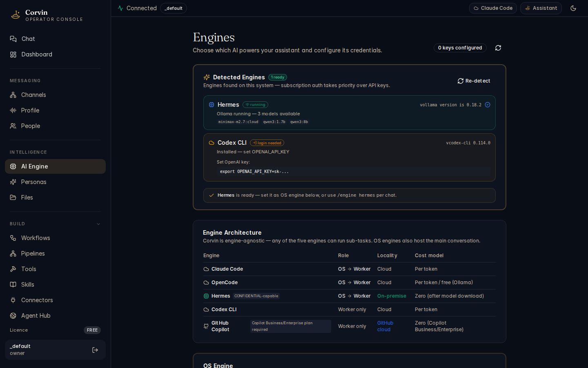Click the _default workspace pill

click(174, 8)
